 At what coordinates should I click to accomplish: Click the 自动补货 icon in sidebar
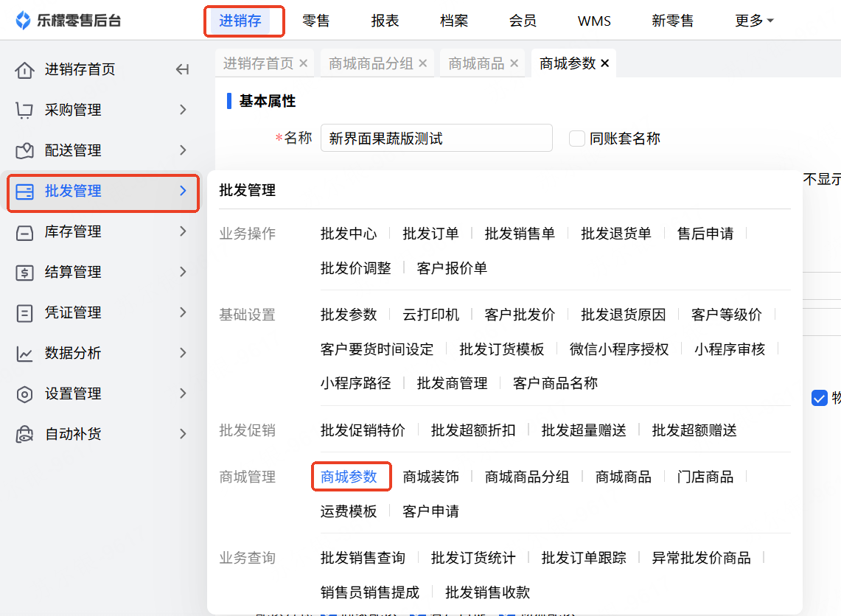click(24, 434)
